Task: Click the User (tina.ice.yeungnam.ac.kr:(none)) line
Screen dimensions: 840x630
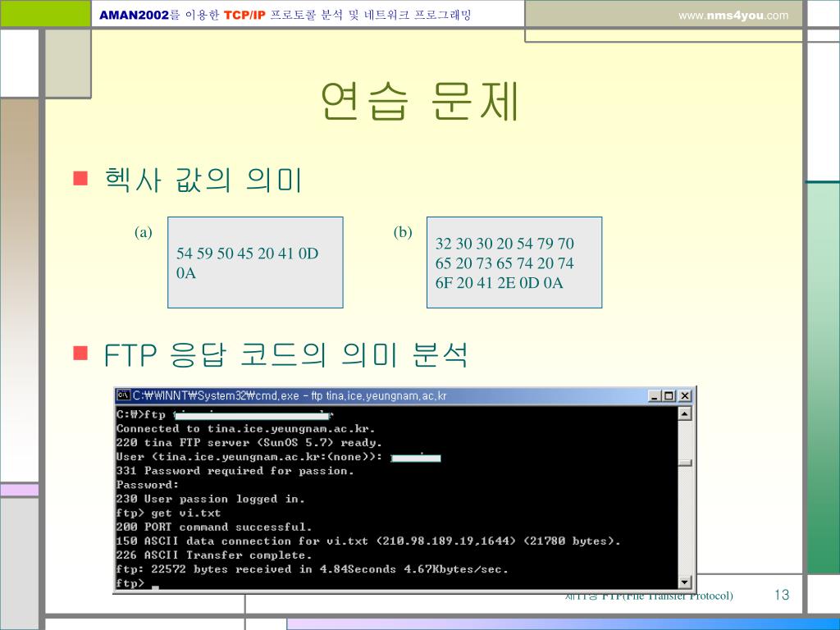Action: coord(279,457)
